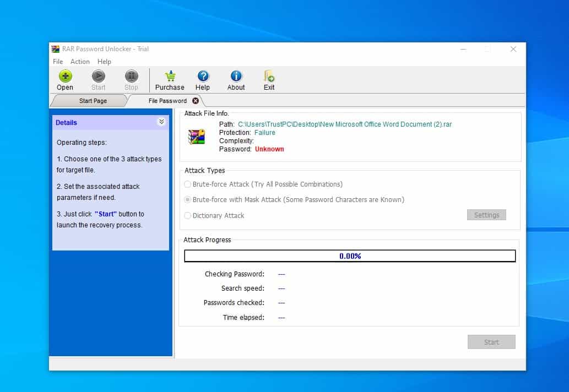
Task: Open the Help menu in menu bar
Action: pos(104,62)
